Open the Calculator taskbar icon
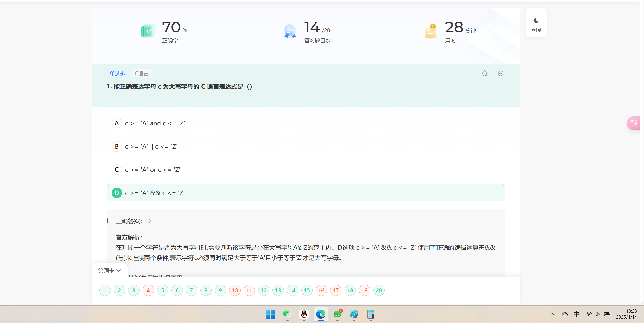Image resolution: width=644 pixels, height=323 pixels. pyautogui.click(x=371, y=314)
